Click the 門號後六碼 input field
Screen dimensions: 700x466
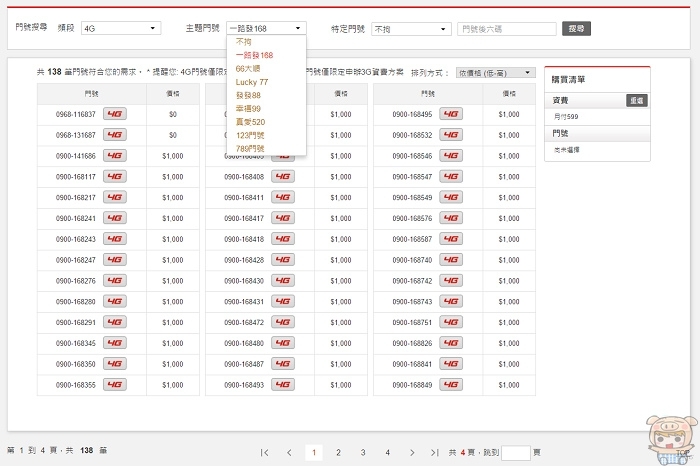[x=506, y=29]
